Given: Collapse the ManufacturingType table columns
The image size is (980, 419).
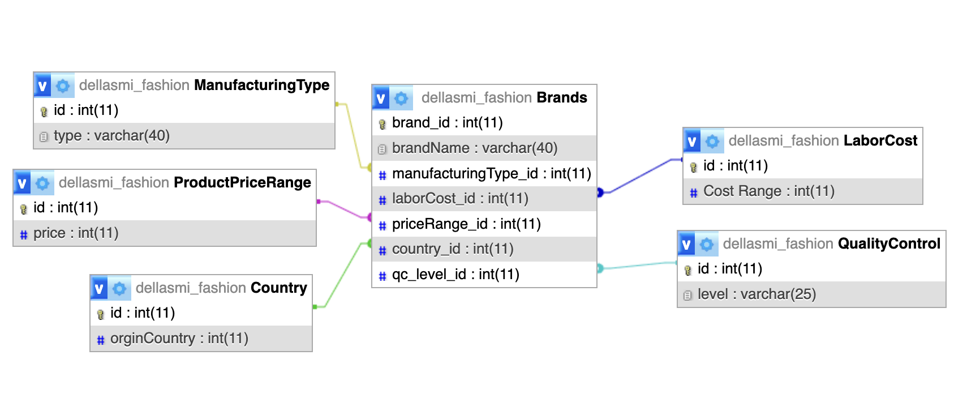Looking at the screenshot, I should coord(42,85).
